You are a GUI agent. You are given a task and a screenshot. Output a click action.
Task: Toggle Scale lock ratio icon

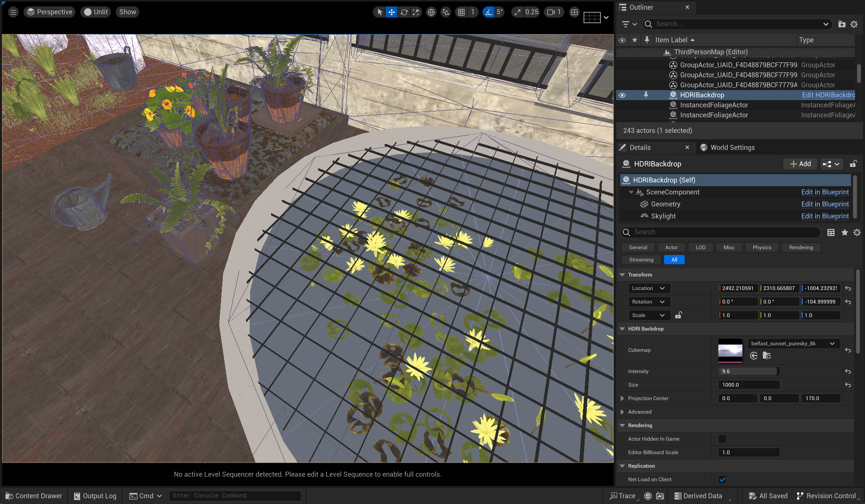[679, 315]
